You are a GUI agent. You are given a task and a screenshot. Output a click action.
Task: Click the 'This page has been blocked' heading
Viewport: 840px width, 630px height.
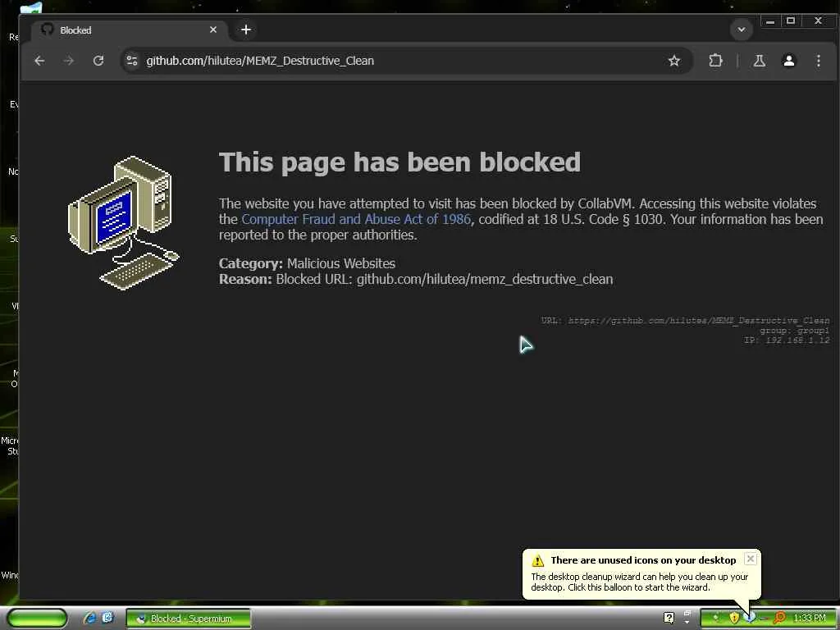pyautogui.click(x=399, y=162)
